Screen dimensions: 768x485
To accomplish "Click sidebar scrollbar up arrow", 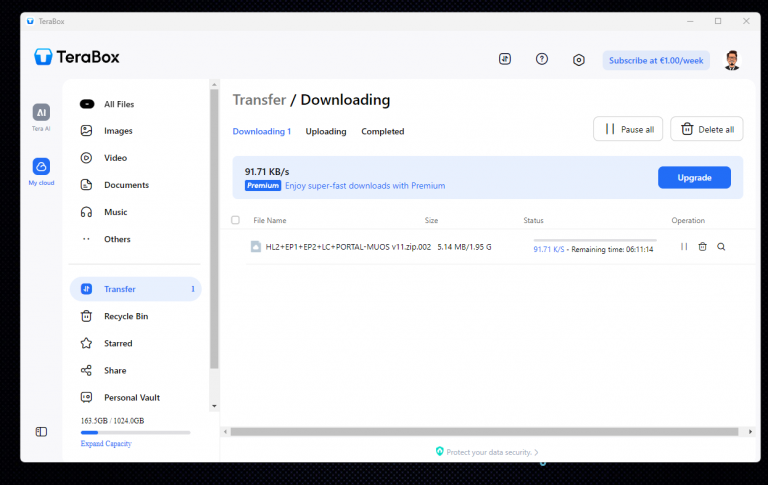I will pos(214,84).
